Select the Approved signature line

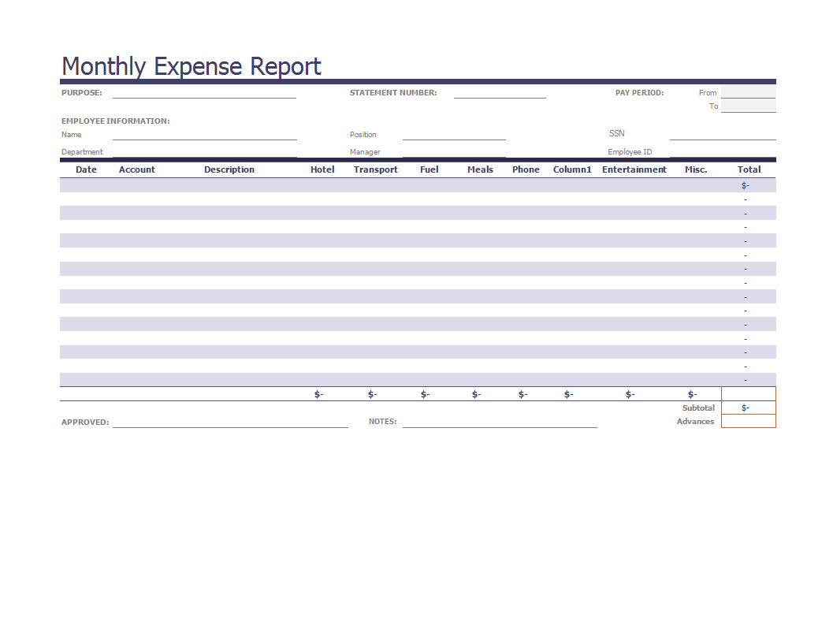click(x=230, y=422)
